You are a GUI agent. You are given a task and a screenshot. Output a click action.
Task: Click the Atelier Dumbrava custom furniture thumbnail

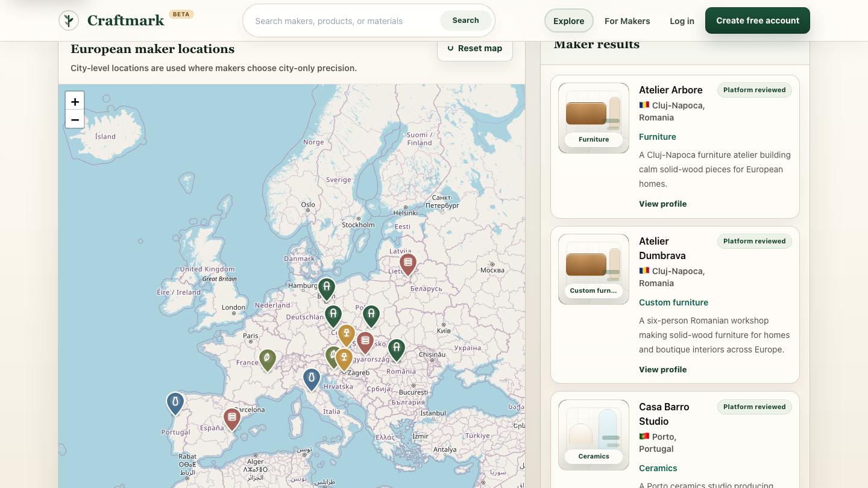pos(594,269)
